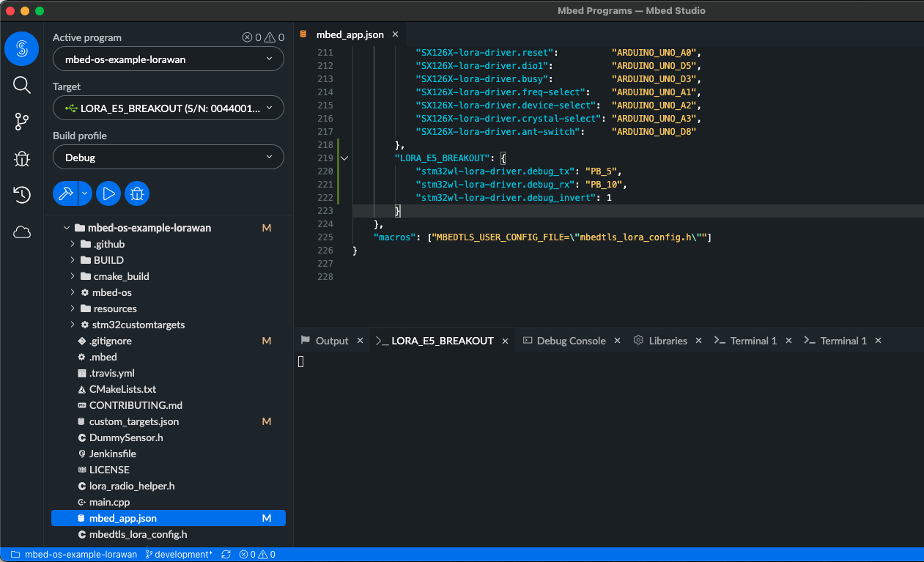Open build options arrow next to hammer

click(85, 193)
